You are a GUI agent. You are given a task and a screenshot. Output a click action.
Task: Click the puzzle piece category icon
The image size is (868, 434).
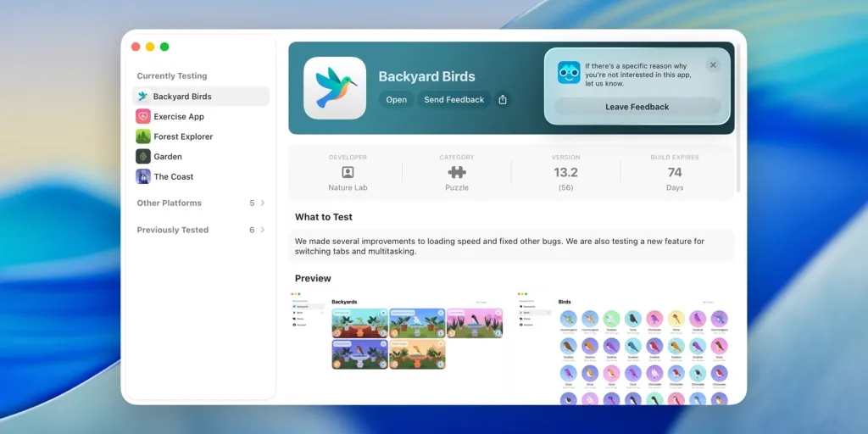point(457,172)
